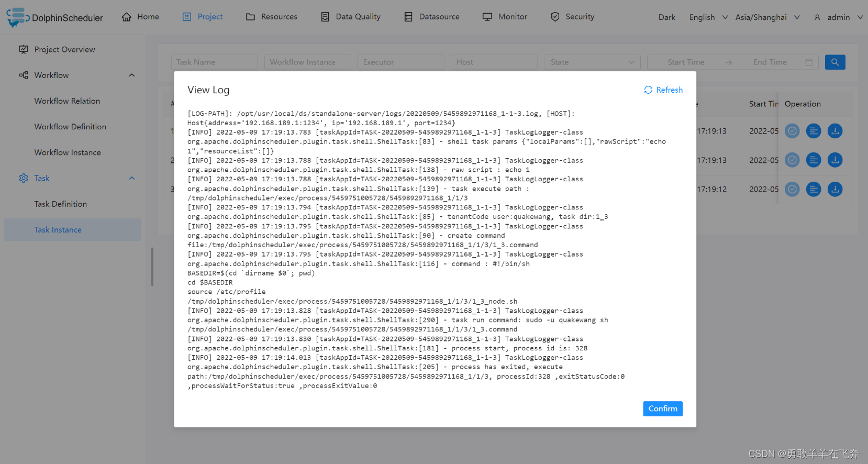Focus the Host filter field
Image resolution: width=868 pixels, height=464 pixels.
494,62
